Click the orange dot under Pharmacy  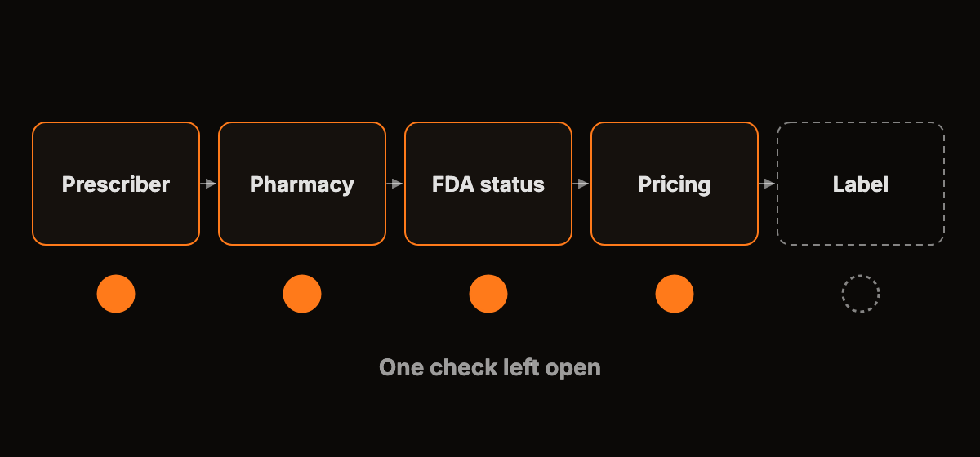tap(302, 294)
